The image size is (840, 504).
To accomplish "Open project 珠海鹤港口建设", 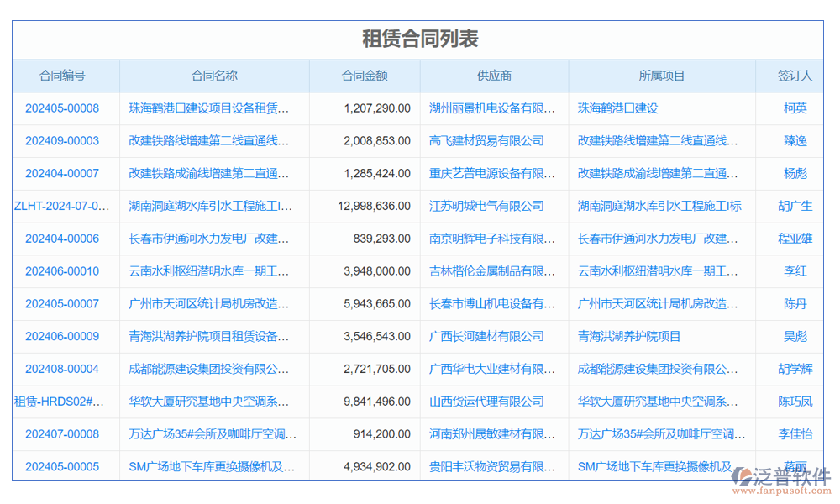I will point(617,108).
